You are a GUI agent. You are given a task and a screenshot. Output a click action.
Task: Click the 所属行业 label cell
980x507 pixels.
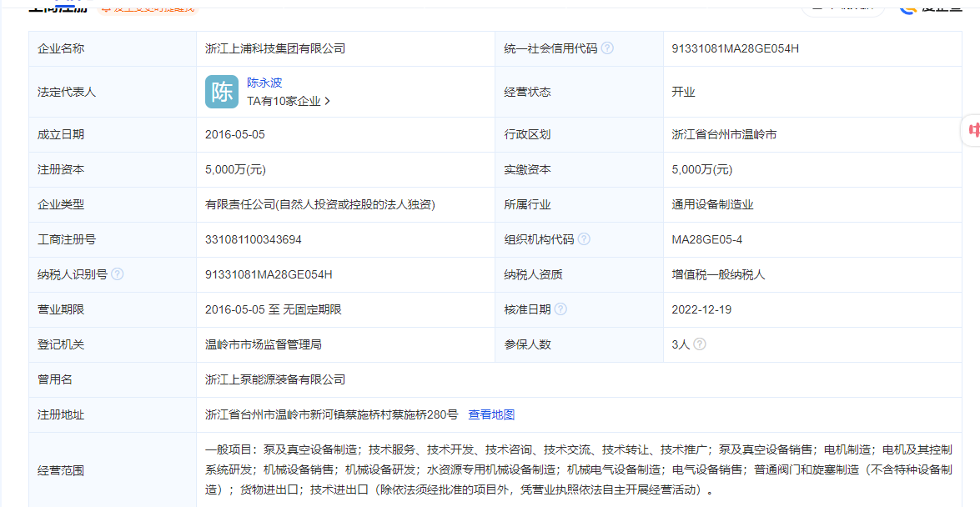(x=580, y=204)
